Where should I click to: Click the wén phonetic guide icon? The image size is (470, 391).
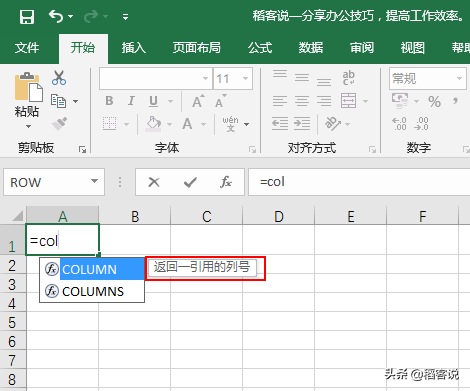[230, 124]
